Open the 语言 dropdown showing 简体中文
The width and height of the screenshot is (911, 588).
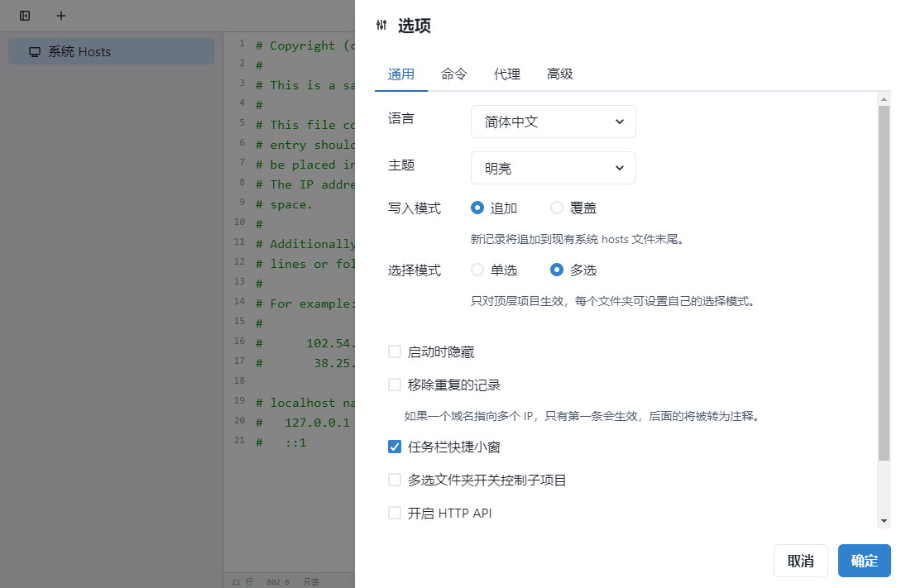(553, 122)
